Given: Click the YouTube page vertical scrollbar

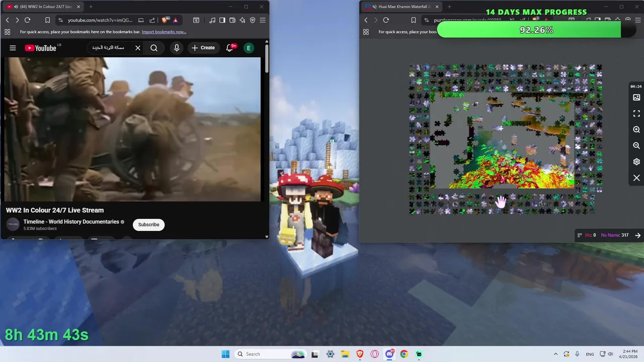Looking at the screenshot, I should [267, 58].
